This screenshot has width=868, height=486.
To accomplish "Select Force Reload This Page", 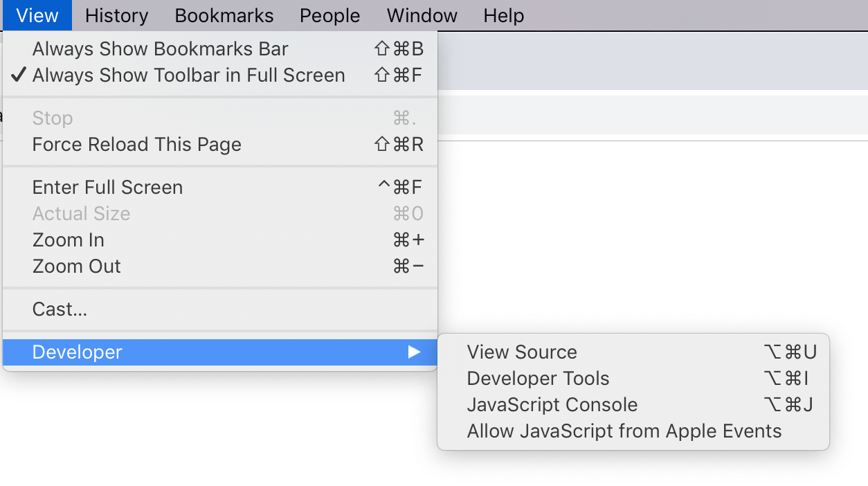I will [x=136, y=144].
